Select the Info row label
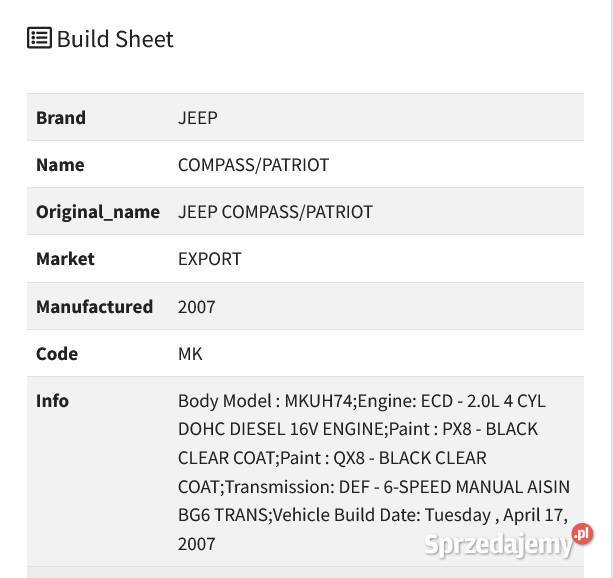The image size is (613, 578). pos(52,400)
